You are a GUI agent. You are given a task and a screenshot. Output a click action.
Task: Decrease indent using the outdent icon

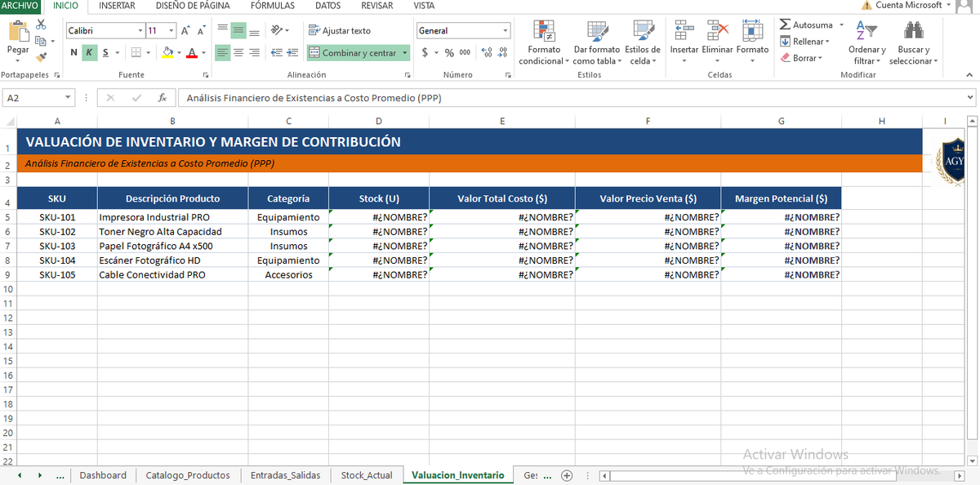click(275, 53)
